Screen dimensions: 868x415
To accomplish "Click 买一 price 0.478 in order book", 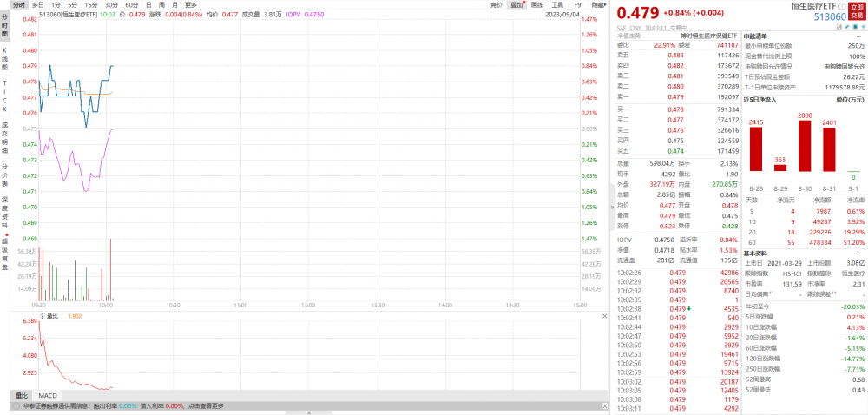I will tap(676, 109).
